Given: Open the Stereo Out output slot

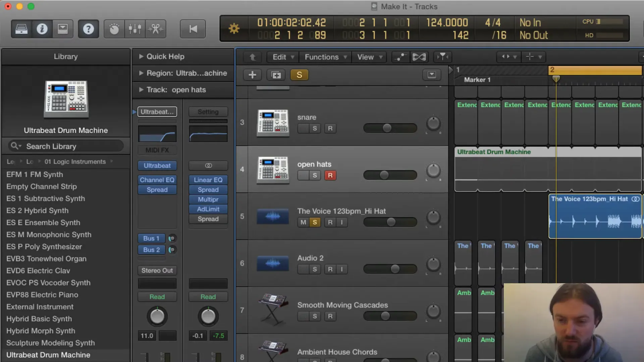Looking at the screenshot, I should tap(157, 270).
